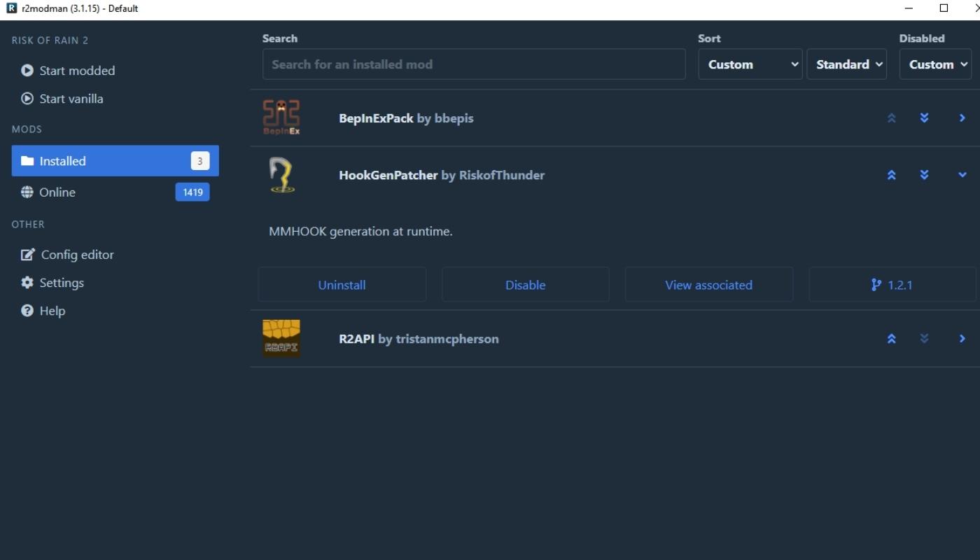
Task: Open the Help page
Action: point(52,311)
